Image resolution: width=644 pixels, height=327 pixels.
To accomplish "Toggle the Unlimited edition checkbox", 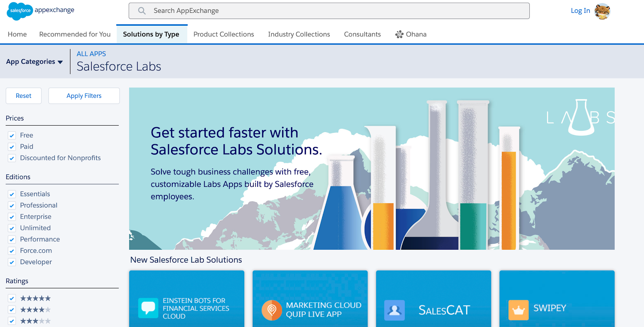I will pyautogui.click(x=12, y=228).
